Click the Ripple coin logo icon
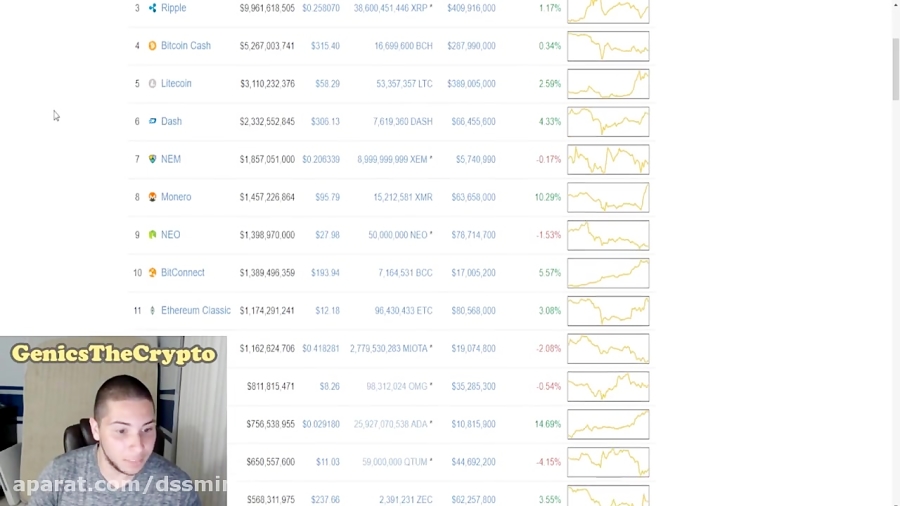This screenshot has width=900, height=506. [152, 8]
